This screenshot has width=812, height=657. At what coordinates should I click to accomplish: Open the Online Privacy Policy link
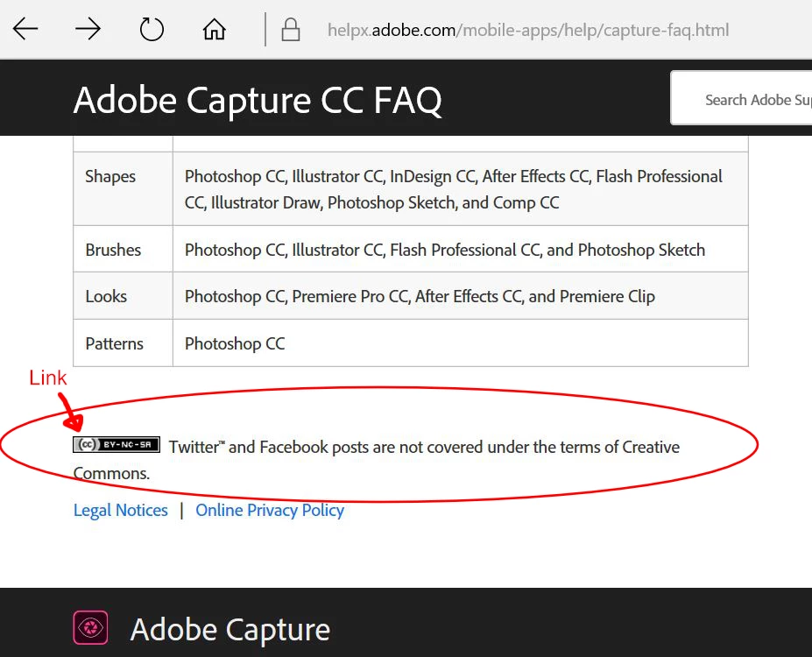[x=270, y=511]
